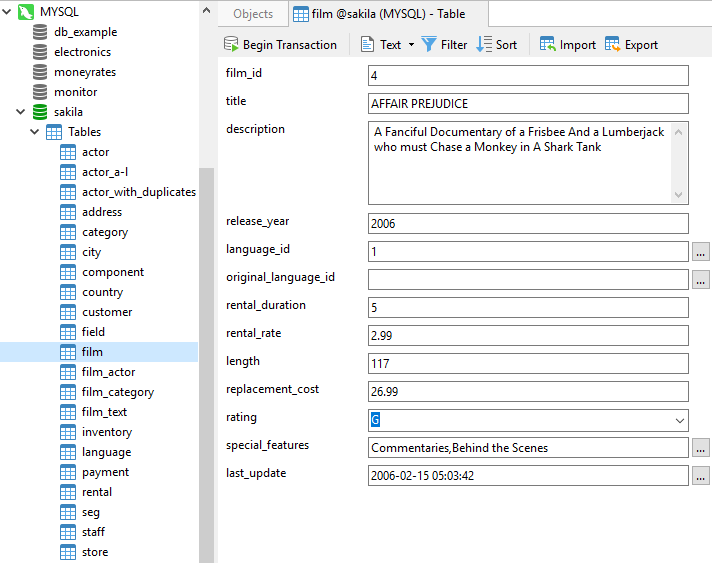Click the Tables folder icon
712x563 pixels.
click(x=54, y=132)
